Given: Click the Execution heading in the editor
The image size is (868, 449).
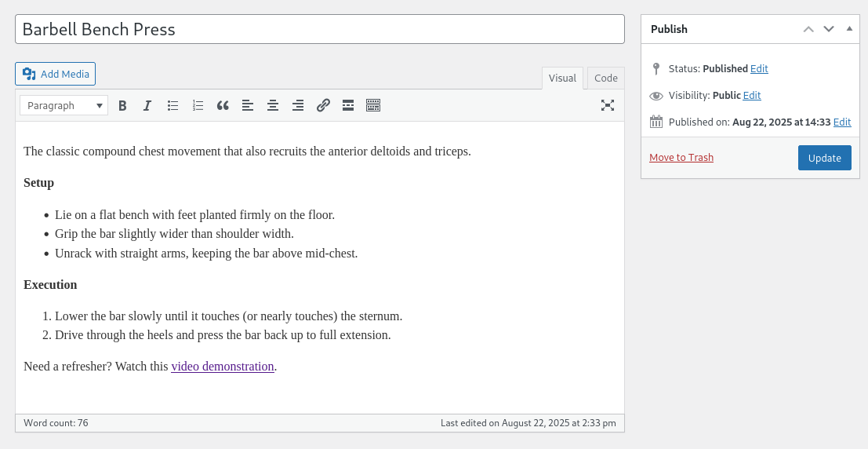Looking at the screenshot, I should (50, 285).
